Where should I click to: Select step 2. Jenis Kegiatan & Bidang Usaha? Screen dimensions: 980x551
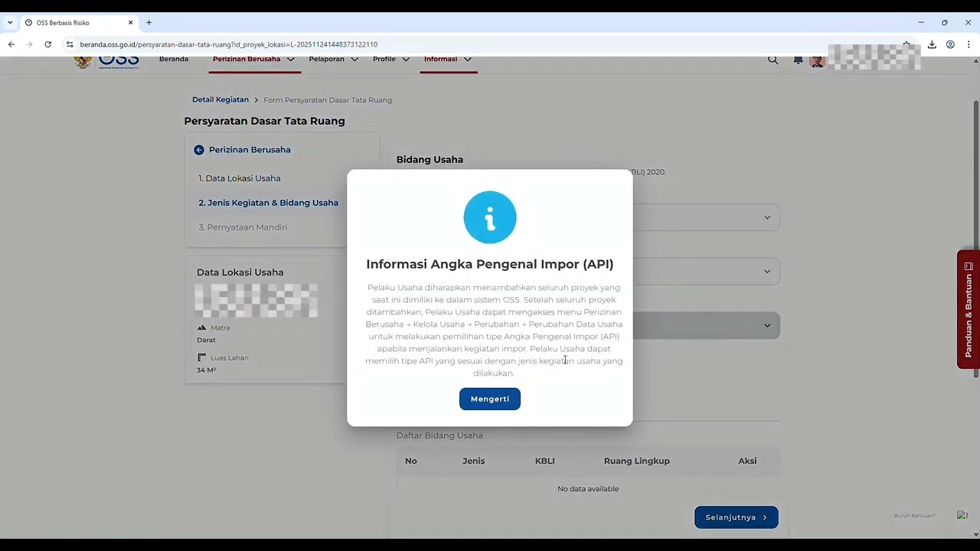(x=268, y=203)
